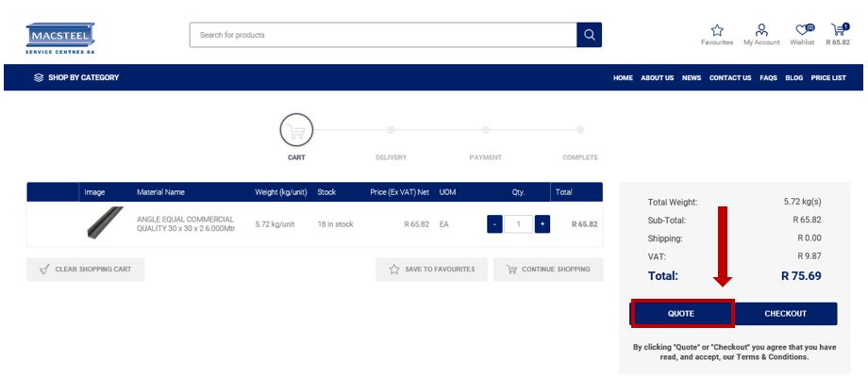Go to the Home menu item
The image size is (868, 377).
pyautogui.click(x=623, y=78)
